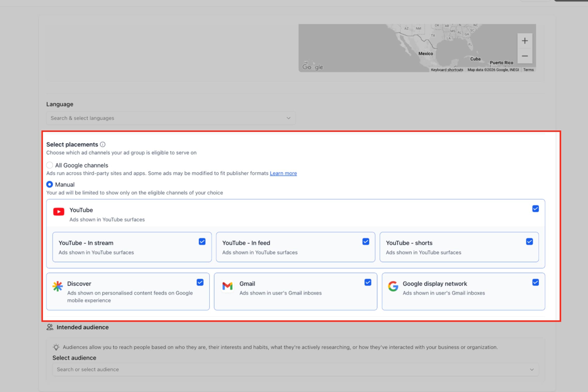Click the lightbulb tip icon
The width and height of the screenshot is (588, 392).
point(56,347)
